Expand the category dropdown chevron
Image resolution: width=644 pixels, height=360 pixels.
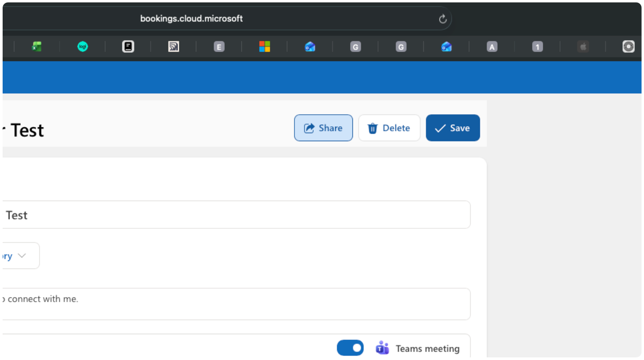click(x=22, y=256)
